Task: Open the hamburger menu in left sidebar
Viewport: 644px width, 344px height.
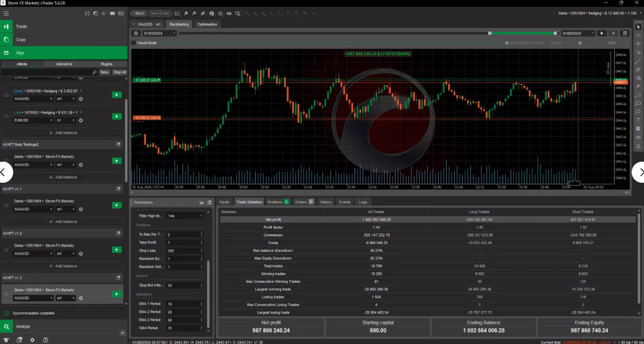Action: tap(6, 13)
